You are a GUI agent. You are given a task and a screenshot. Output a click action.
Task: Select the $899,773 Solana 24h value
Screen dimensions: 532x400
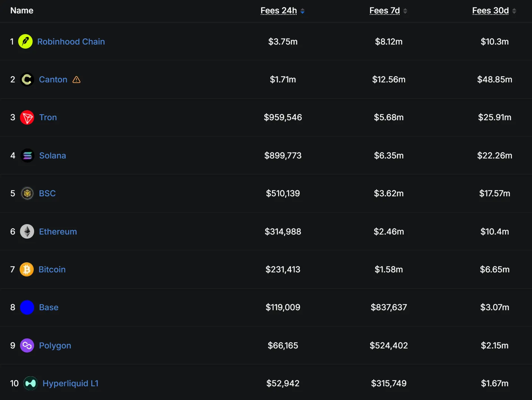point(283,155)
